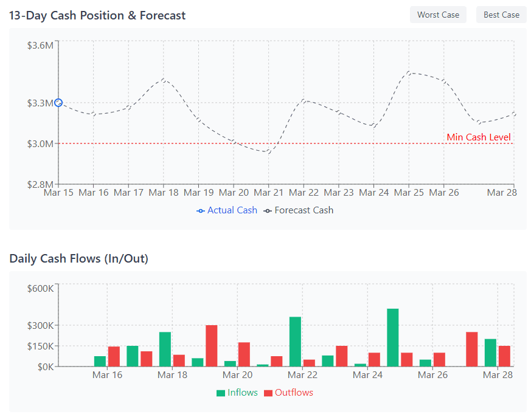Click the red outflow bar for Mar 19

coord(212,346)
